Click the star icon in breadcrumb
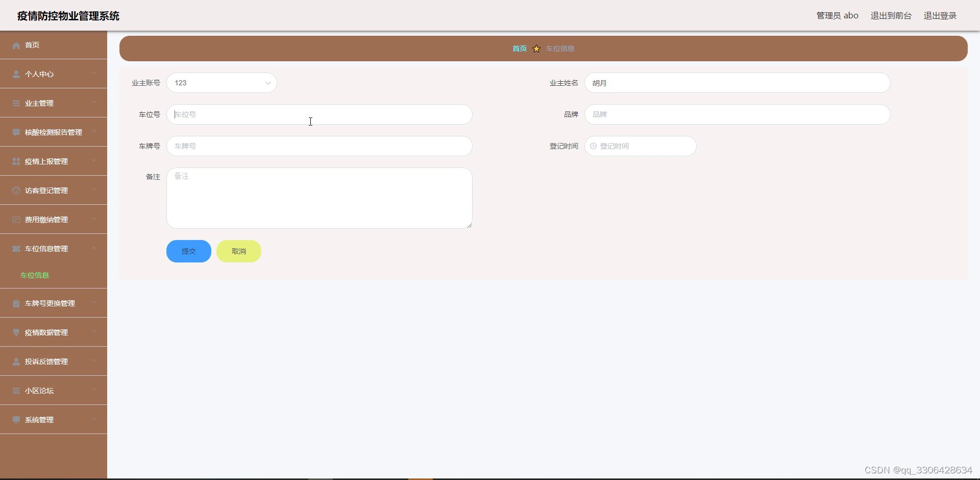Viewport: 980px width, 480px height. [536, 49]
